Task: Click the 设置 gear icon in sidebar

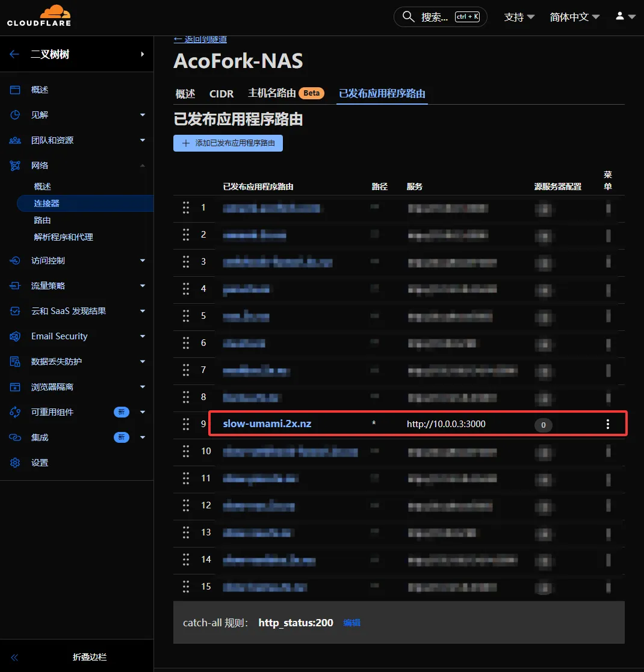Action: [15, 463]
